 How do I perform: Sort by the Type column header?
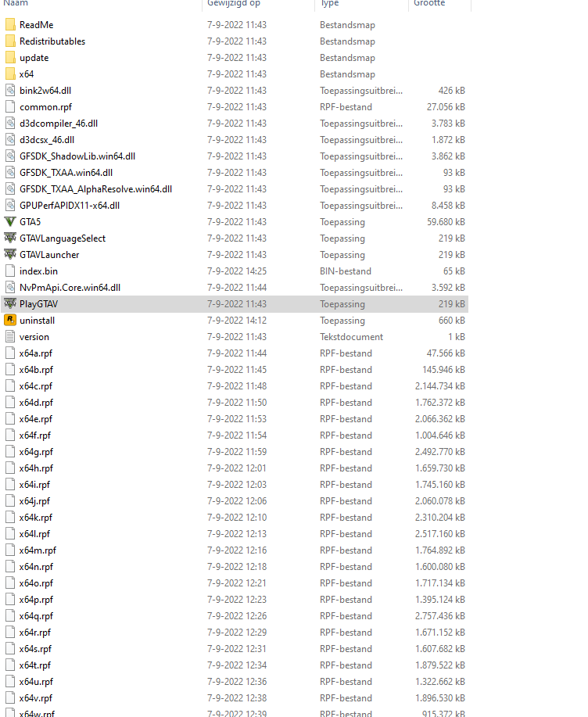(x=330, y=3)
